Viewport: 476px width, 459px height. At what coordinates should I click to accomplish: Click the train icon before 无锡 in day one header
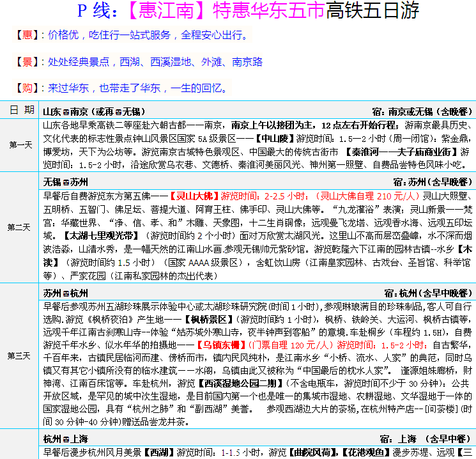coord(118,111)
